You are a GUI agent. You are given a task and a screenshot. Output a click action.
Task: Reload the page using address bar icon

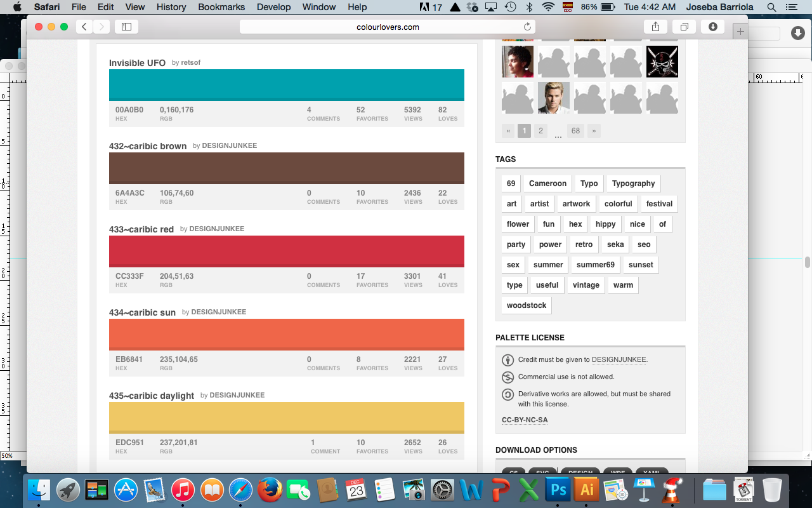527,27
